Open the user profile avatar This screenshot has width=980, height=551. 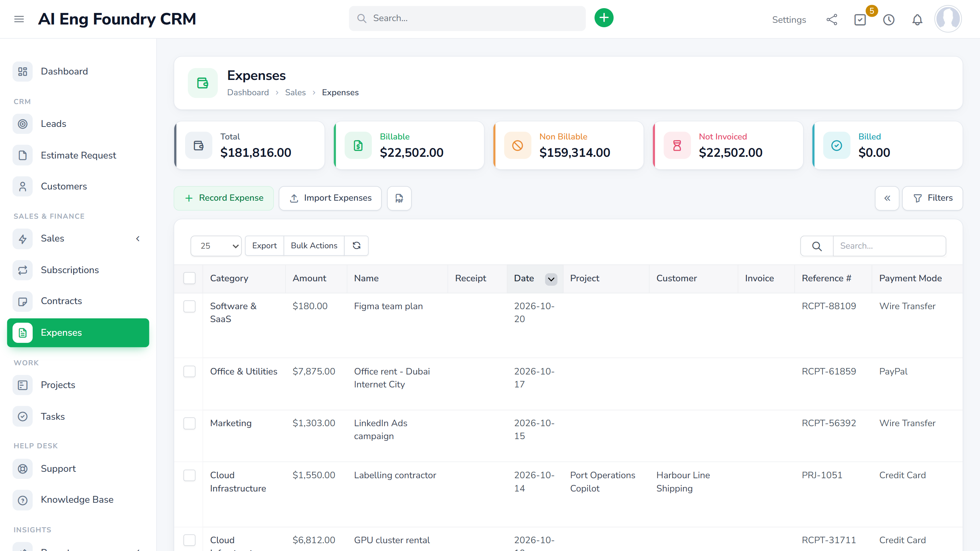click(948, 19)
